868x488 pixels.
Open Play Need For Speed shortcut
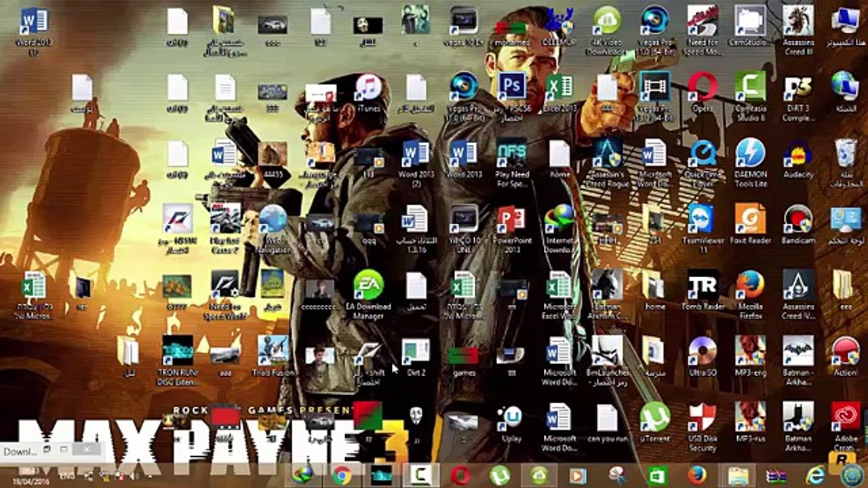click(512, 163)
